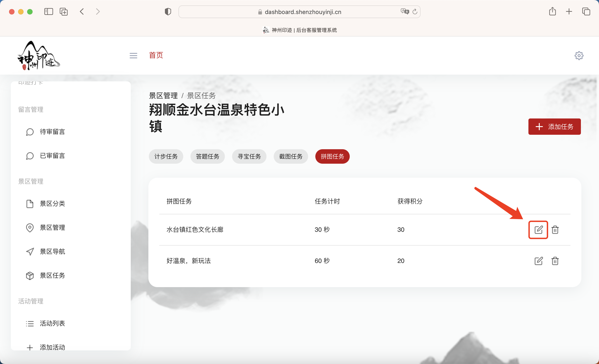This screenshot has height=364, width=599.
Task: Open the 景区管理 breadcrumb link
Action: [163, 95]
